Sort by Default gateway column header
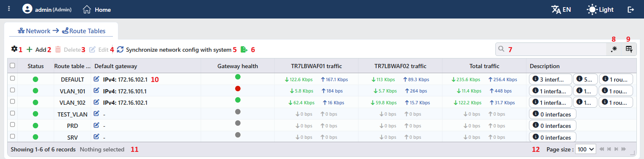 146,66
